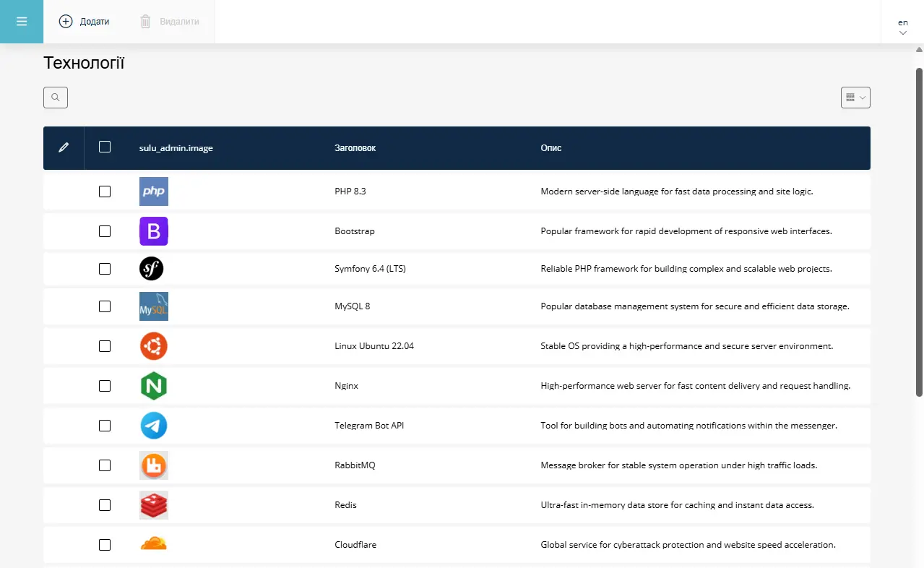Click the 'Modern server-side language' description
The image size is (924, 568).
(677, 192)
